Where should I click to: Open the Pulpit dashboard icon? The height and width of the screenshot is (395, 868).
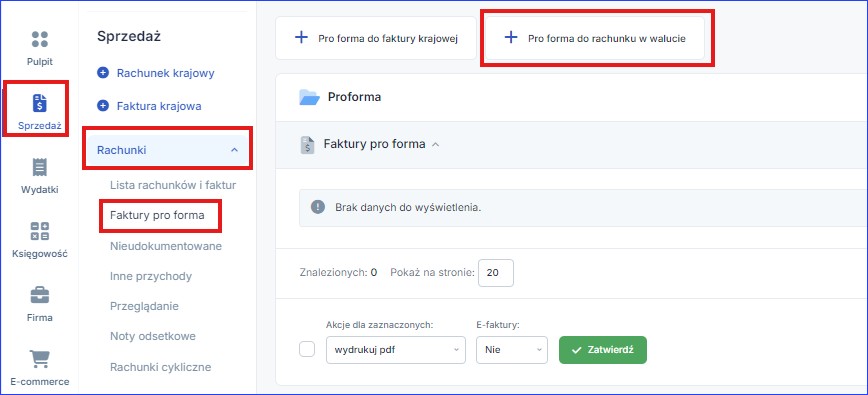coord(40,39)
